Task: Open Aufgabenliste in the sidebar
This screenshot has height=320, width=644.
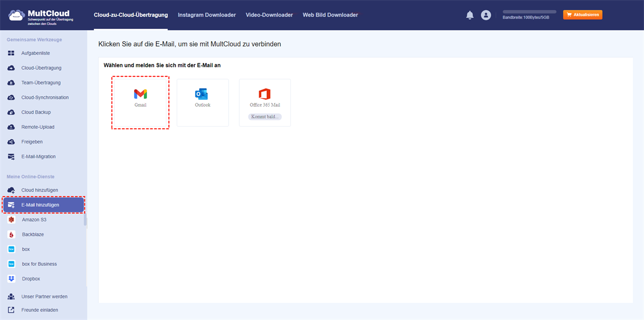Action: click(35, 53)
